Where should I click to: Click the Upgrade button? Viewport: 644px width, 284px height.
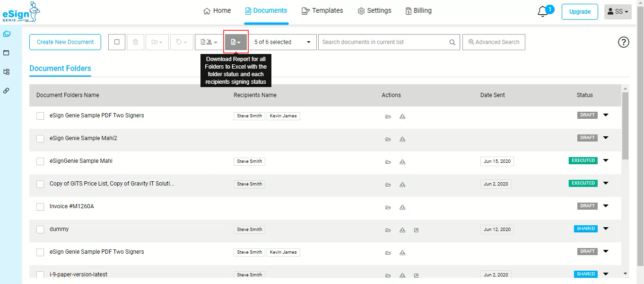click(580, 12)
